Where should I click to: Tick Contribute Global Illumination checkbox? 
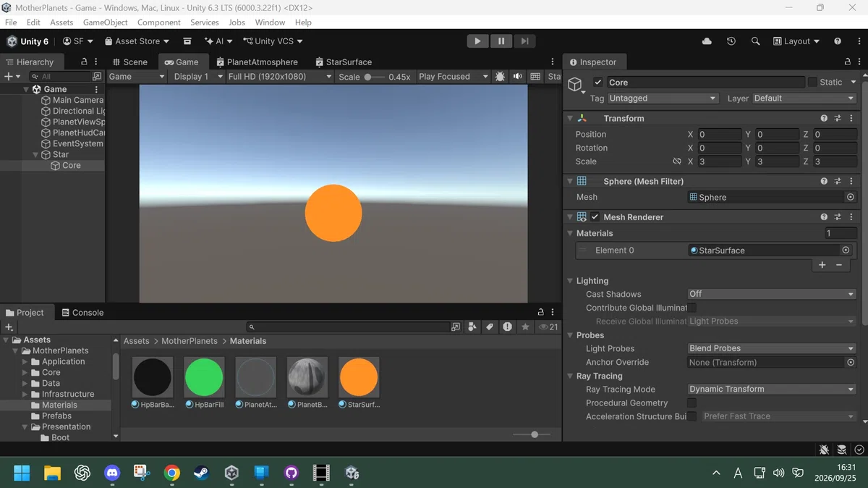(692, 308)
